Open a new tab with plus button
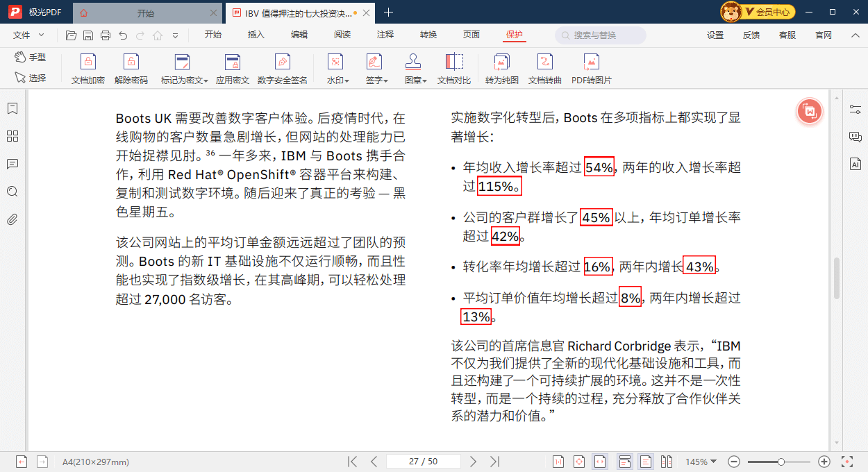Viewport: 868px width, 472px height. [388, 12]
